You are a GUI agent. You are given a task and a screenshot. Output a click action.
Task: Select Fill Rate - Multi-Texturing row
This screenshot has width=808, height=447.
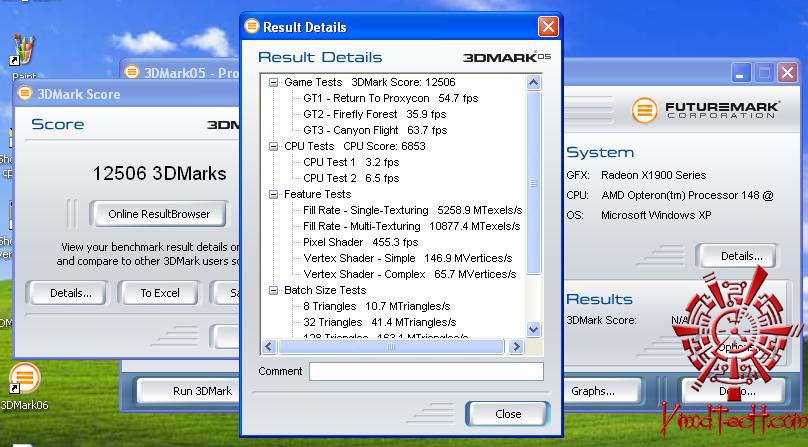coord(412,226)
